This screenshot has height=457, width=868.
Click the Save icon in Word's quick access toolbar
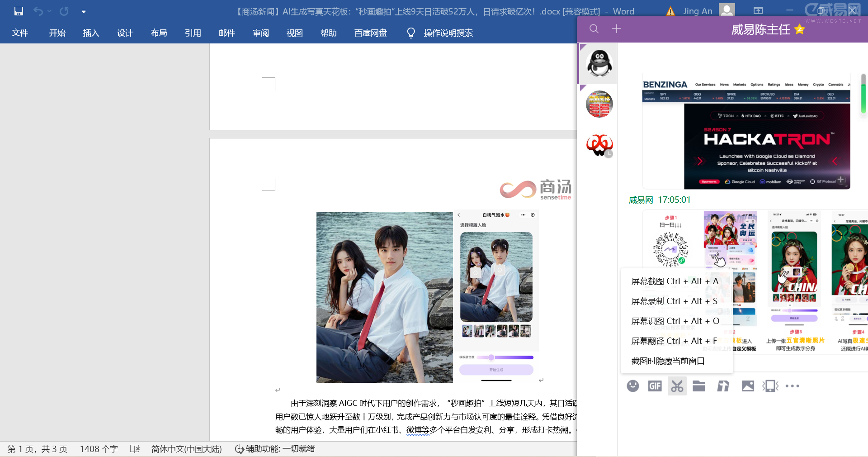19,11
